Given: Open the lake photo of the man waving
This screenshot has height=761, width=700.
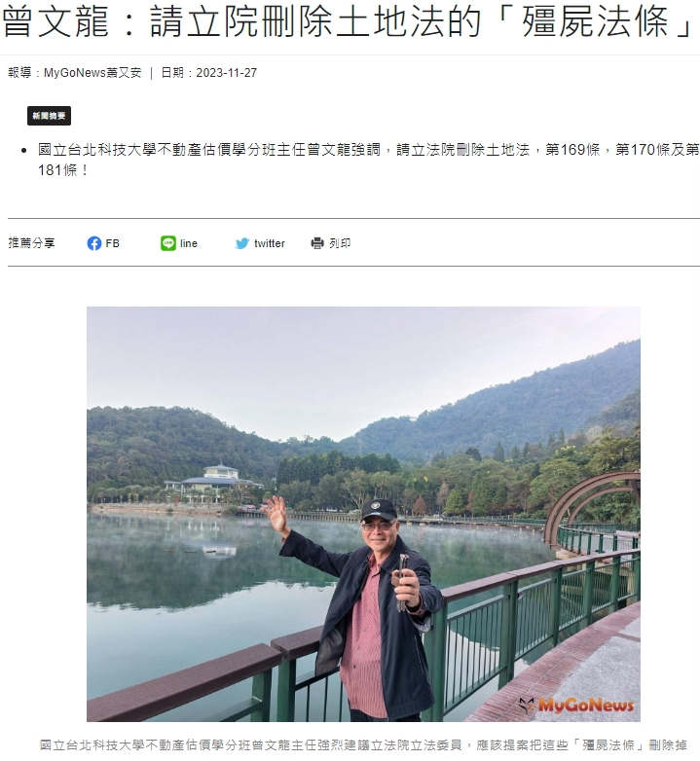Looking at the screenshot, I should click(363, 514).
